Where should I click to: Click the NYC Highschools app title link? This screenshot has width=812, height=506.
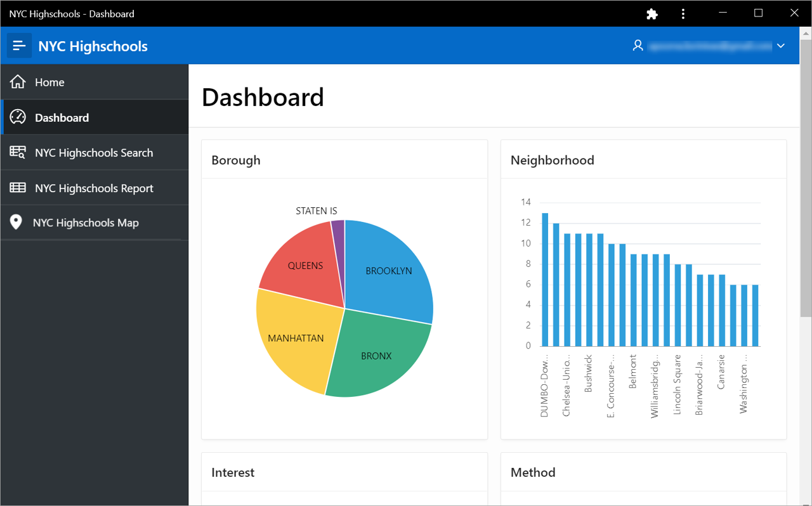tap(93, 46)
